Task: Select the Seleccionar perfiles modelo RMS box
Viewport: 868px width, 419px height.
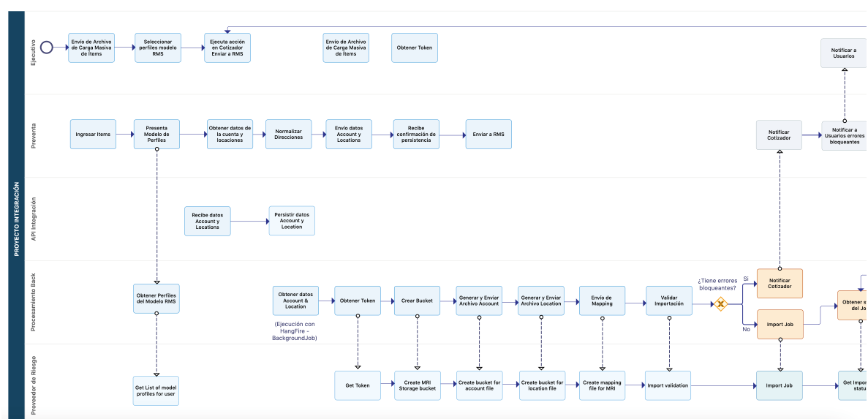Action: click(158, 48)
